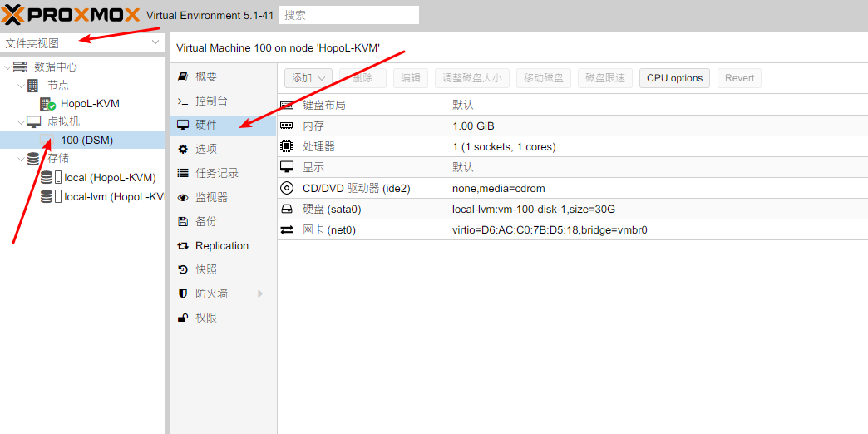The image size is (868, 434).
Task: Click the 备份 floppy disk icon
Action: click(x=183, y=221)
